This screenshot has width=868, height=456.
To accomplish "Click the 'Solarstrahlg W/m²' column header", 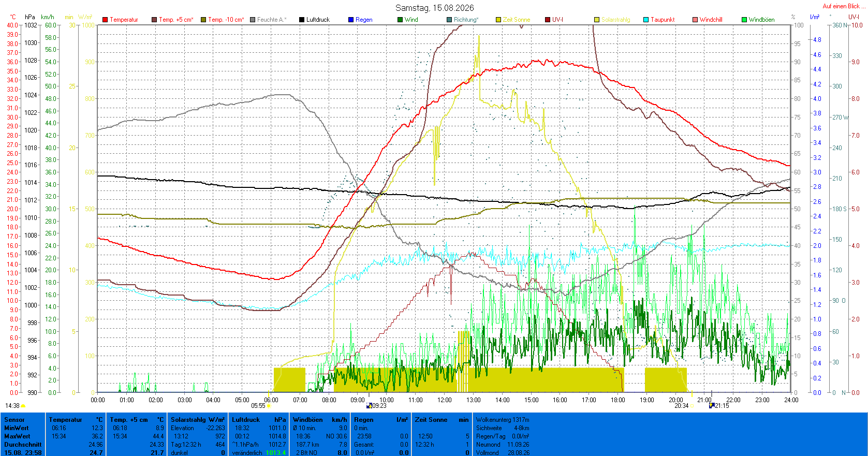I will click(x=198, y=420).
